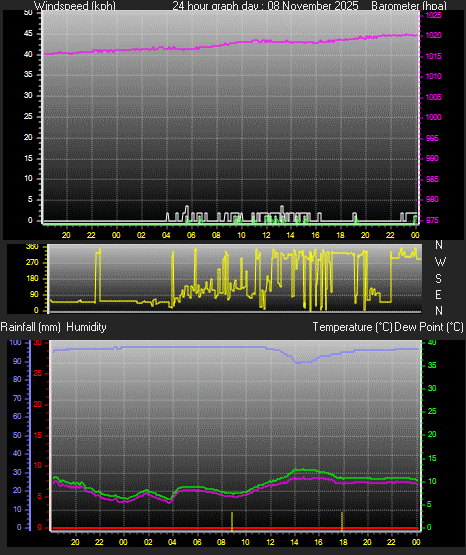The width and height of the screenshot is (466, 555).
Task: Select the 180 degree wind direction label
Action: pos(32,279)
